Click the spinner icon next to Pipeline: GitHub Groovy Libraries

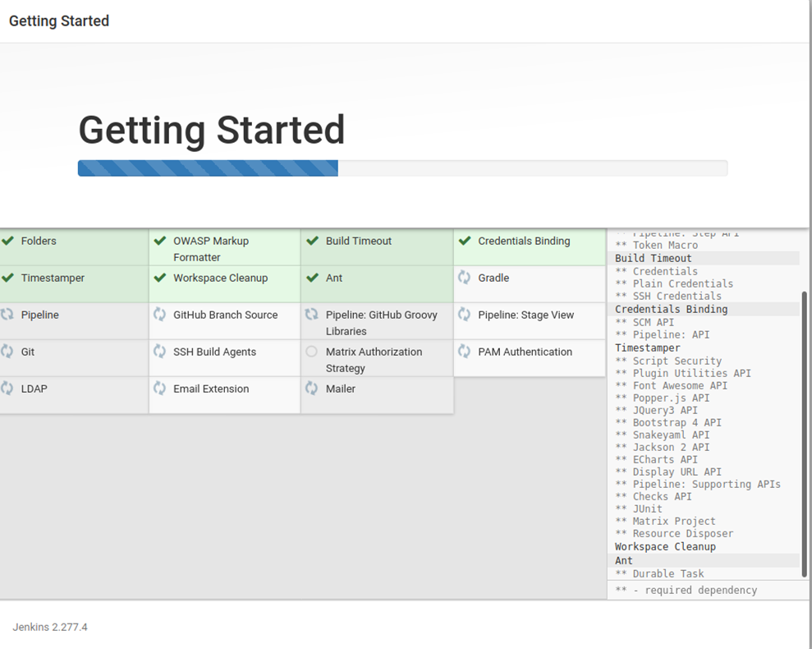click(x=312, y=314)
